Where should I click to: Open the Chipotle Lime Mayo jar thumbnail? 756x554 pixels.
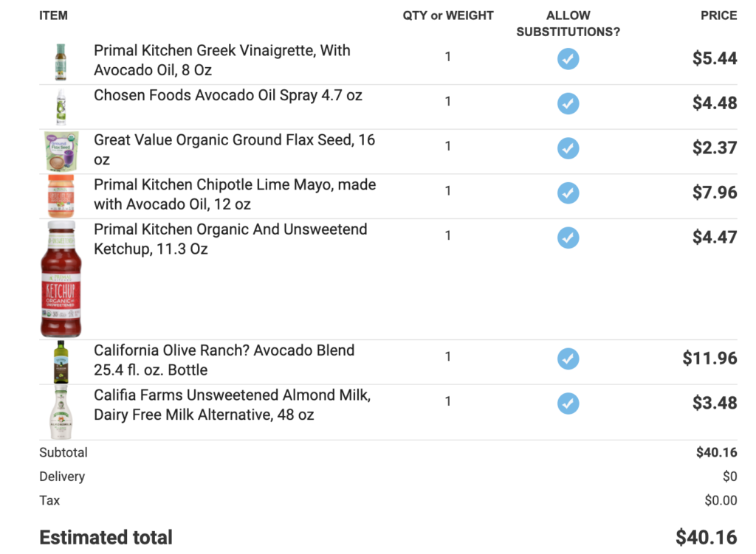[61, 196]
